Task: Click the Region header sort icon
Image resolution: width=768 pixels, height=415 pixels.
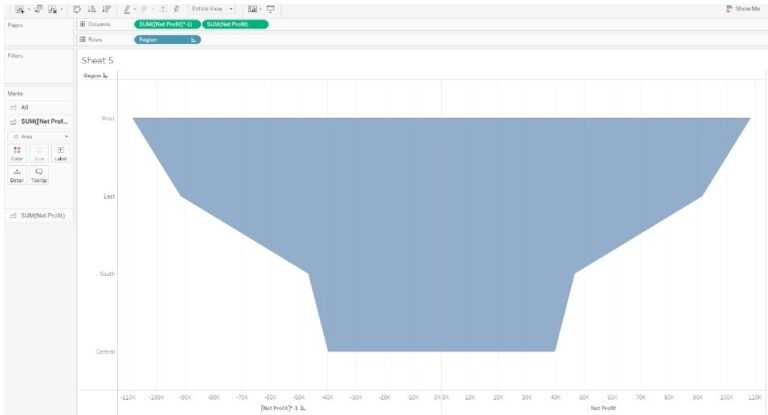Action: point(105,76)
